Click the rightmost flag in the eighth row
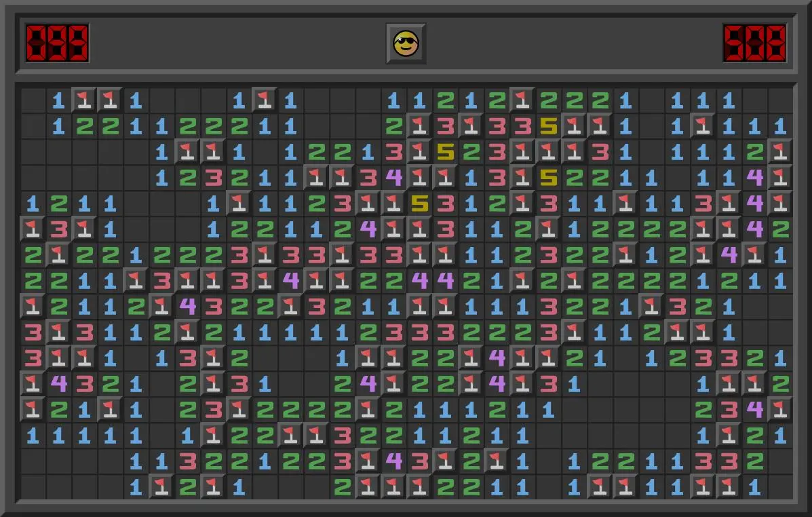Image resolution: width=812 pixels, height=517 pixels. (575, 281)
